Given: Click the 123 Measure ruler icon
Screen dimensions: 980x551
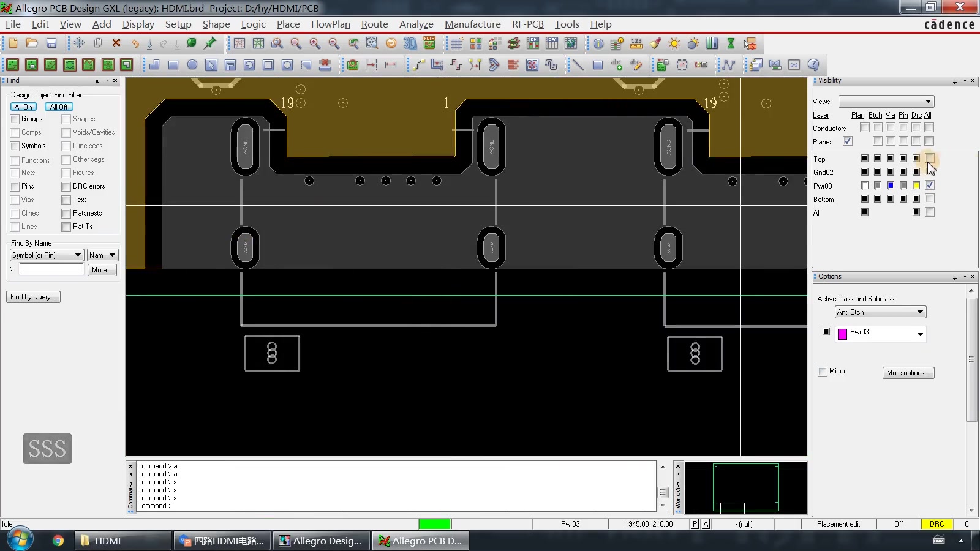Looking at the screenshot, I should tap(636, 43).
